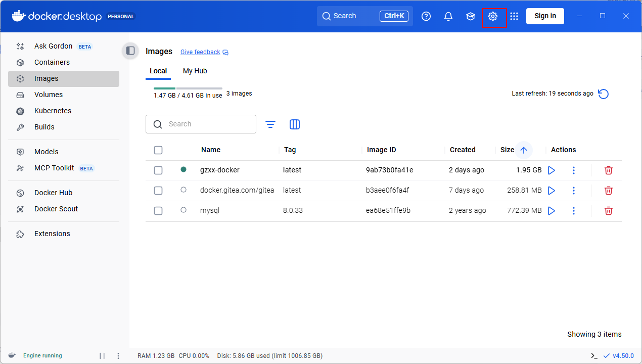Viewport: 642px width, 364px height.
Task: Collapse the sidebar with the panel toggle icon
Action: (x=130, y=51)
